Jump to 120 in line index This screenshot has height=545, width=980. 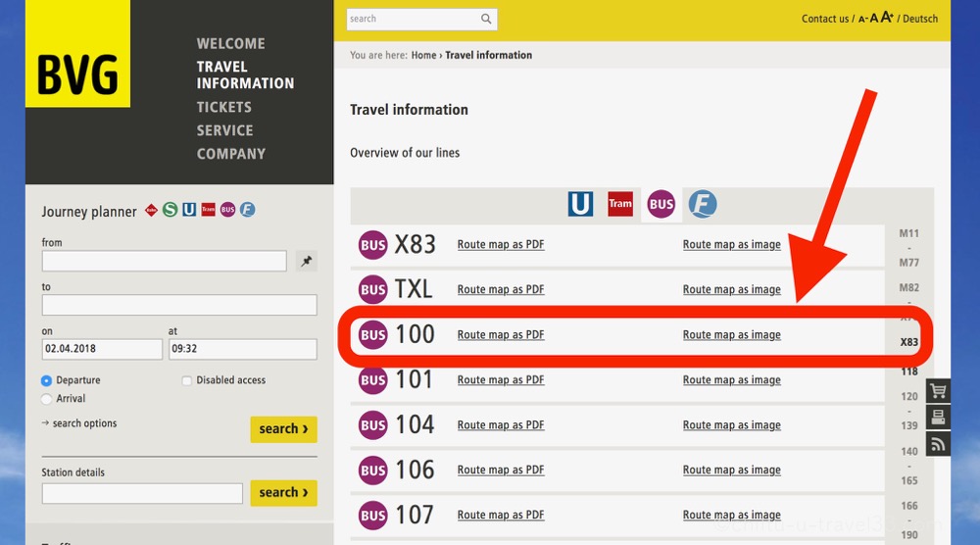909,396
